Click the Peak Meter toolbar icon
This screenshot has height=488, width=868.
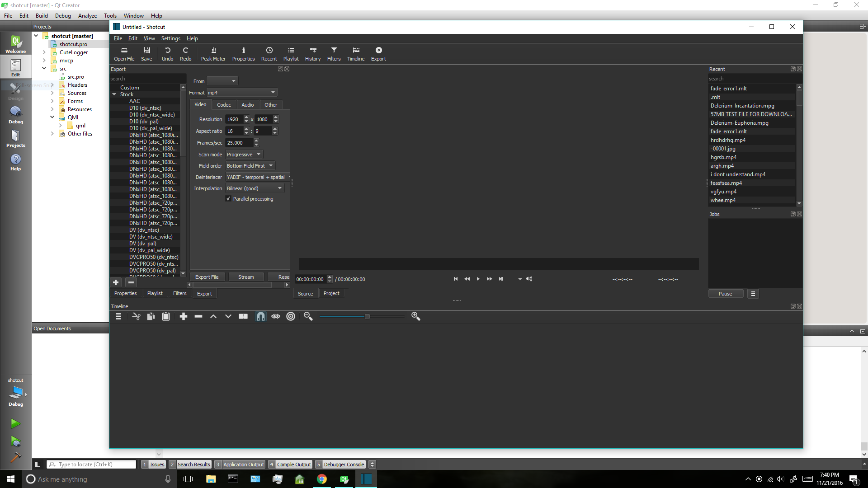click(213, 54)
